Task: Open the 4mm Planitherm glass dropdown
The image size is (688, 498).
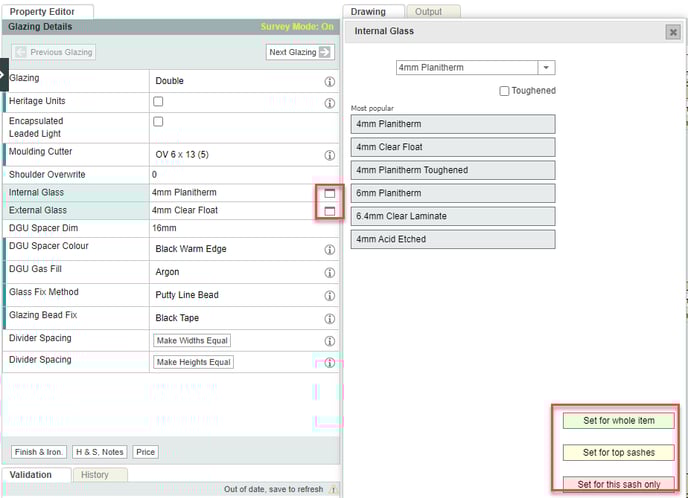Action: pyautogui.click(x=546, y=68)
